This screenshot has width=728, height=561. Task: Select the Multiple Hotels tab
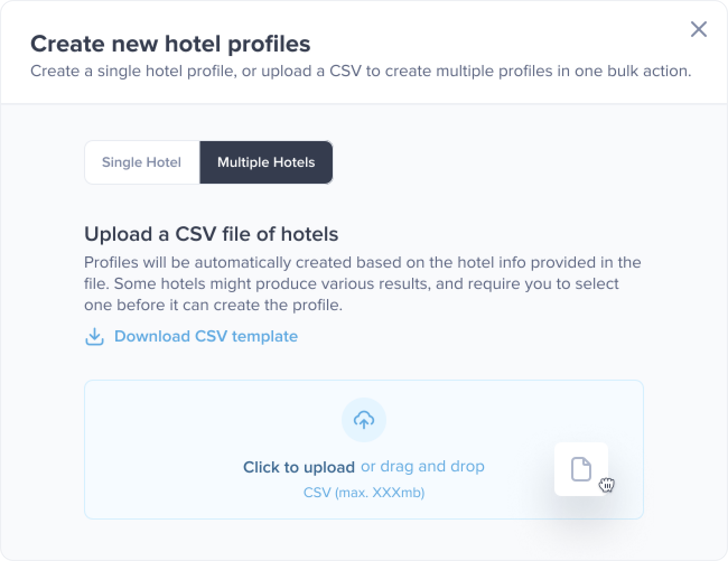click(266, 162)
